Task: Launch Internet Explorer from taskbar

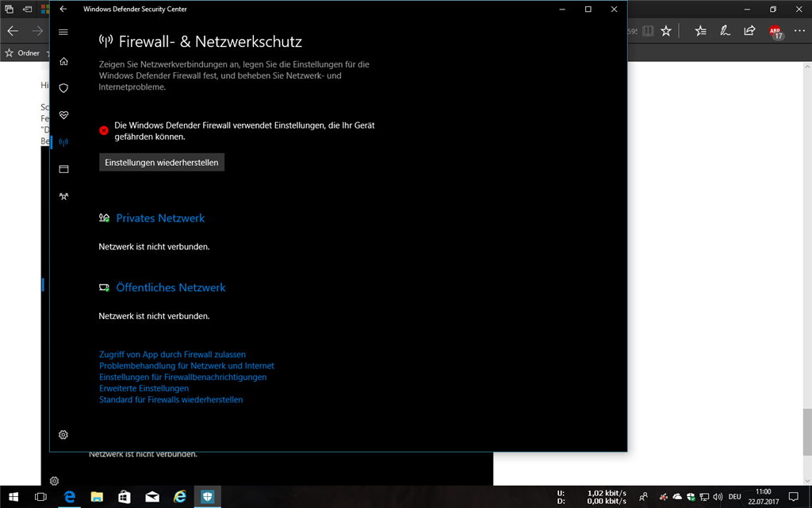Action: [180, 497]
